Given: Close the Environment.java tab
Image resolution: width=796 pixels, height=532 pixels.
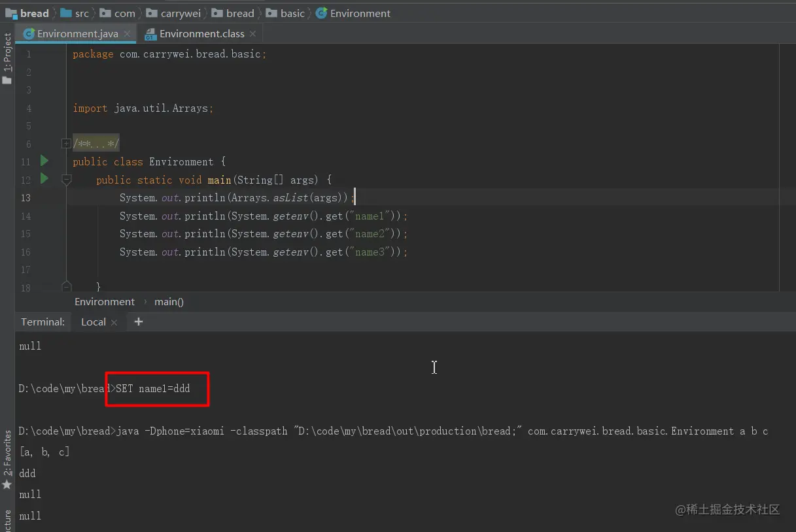Looking at the screenshot, I should point(127,33).
